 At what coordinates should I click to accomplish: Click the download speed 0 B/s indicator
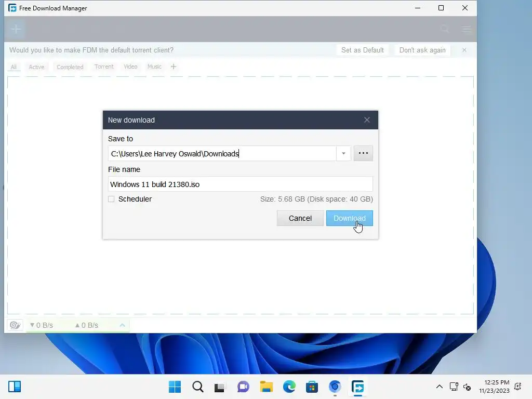pos(42,325)
